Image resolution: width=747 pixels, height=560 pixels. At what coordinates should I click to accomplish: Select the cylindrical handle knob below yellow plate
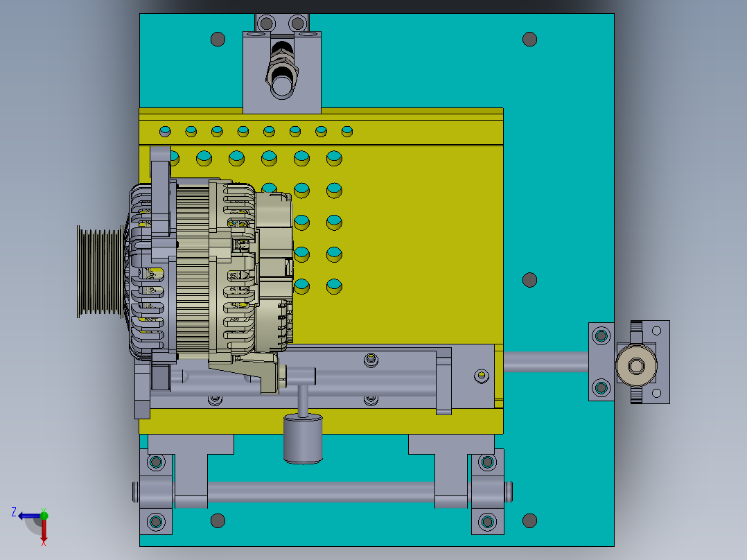tap(303, 439)
